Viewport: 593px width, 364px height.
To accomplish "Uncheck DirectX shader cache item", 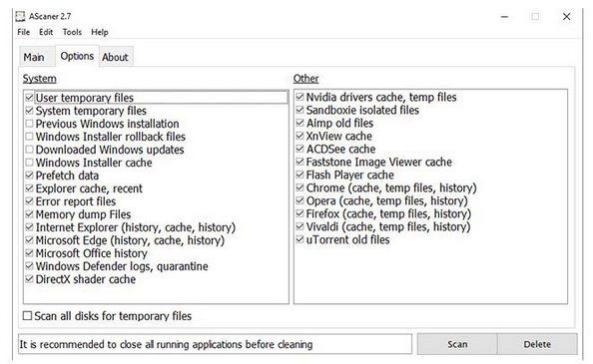I will tap(29, 279).
